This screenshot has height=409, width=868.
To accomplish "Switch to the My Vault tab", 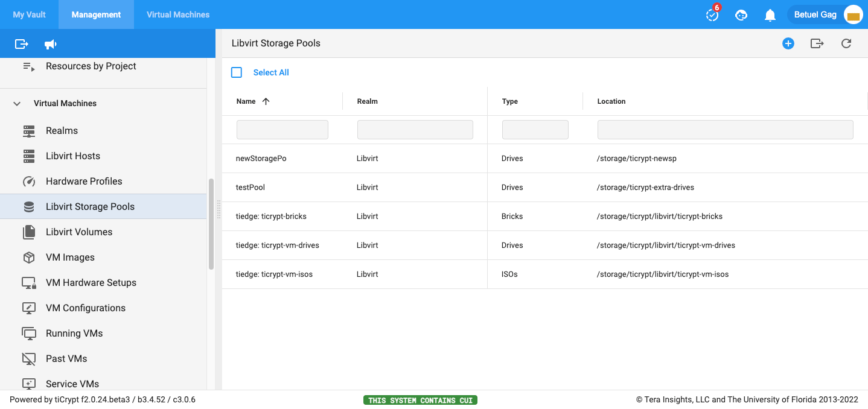I will click(29, 14).
